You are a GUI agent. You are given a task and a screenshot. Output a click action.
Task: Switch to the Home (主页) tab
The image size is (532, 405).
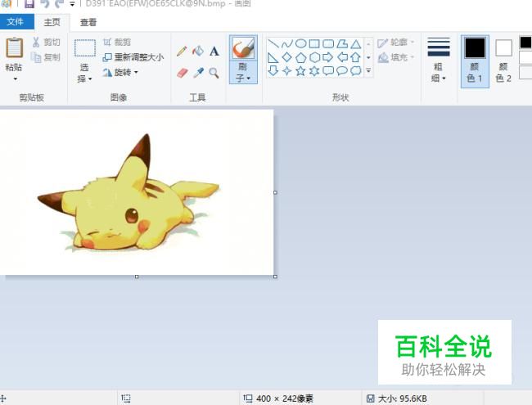pyautogui.click(x=52, y=22)
